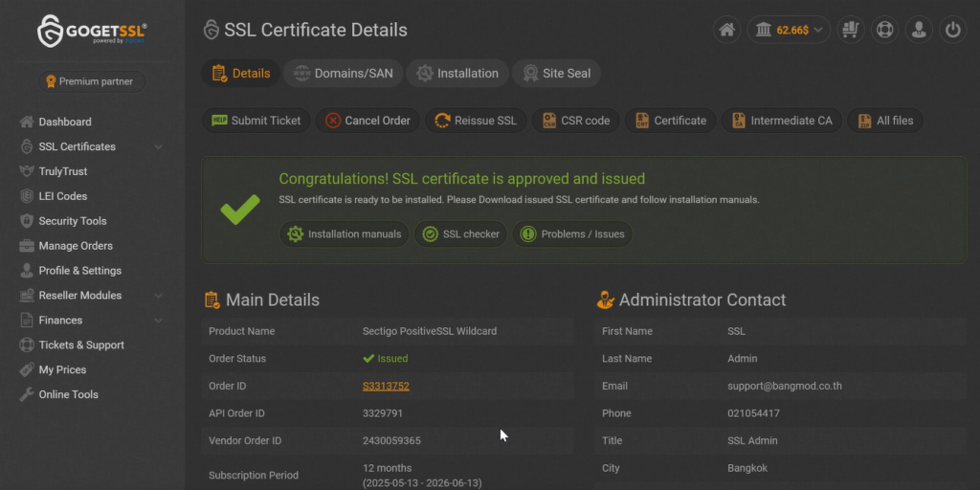Viewport: 980px width, 490px height.
Task: Click the Order ID S3313752 link
Action: point(386,387)
